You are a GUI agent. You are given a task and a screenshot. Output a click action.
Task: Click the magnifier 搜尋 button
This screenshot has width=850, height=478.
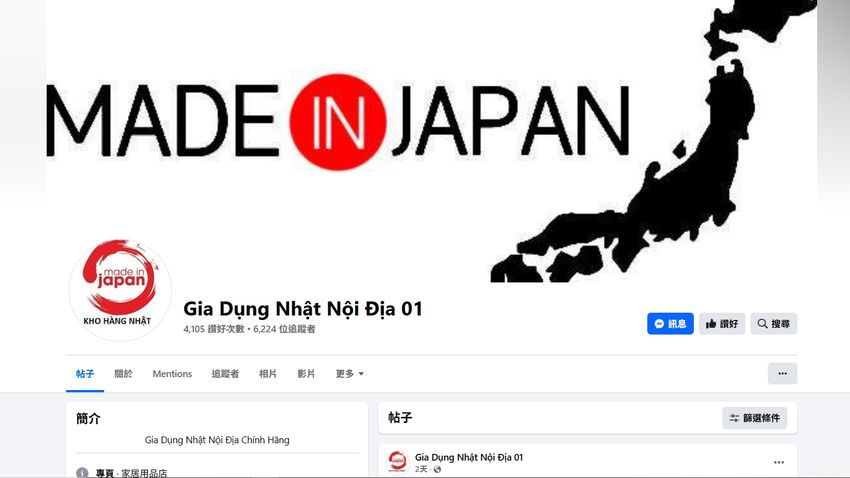pyautogui.click(x=774, y=324)
